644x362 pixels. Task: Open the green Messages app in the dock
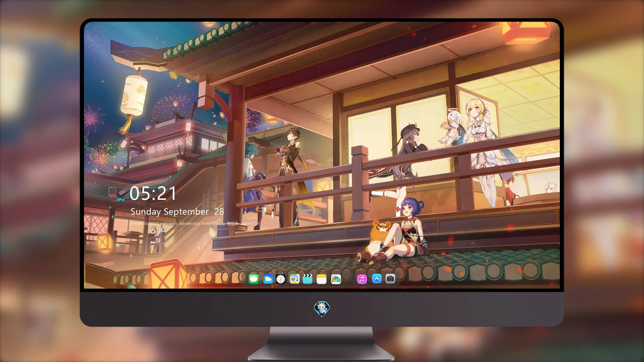254,279
